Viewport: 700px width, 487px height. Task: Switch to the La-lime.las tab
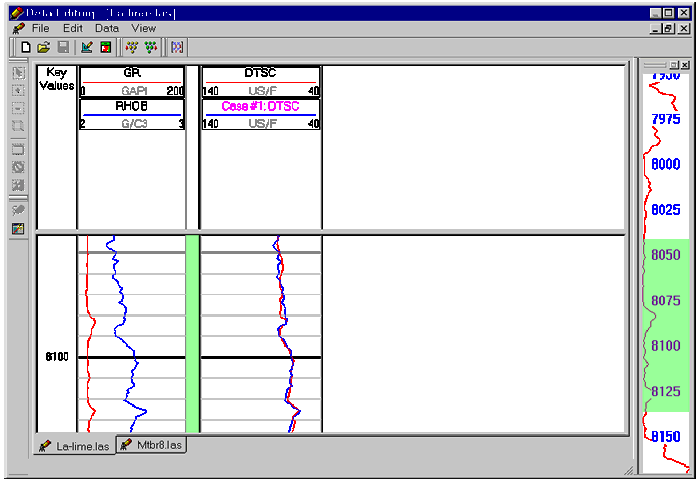[x=75, y=445]
